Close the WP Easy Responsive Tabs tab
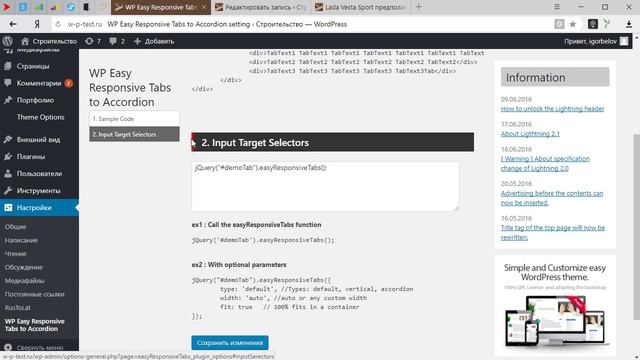The image size is (640, 360). coord(204,7)
